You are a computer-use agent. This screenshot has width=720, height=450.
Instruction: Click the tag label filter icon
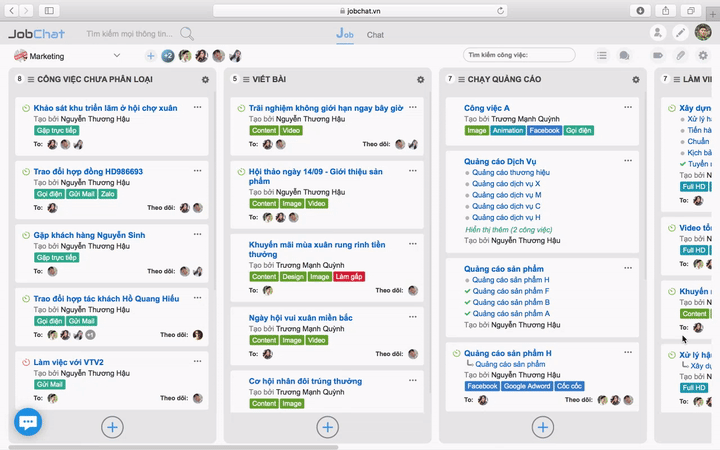(x=658, y=56)
